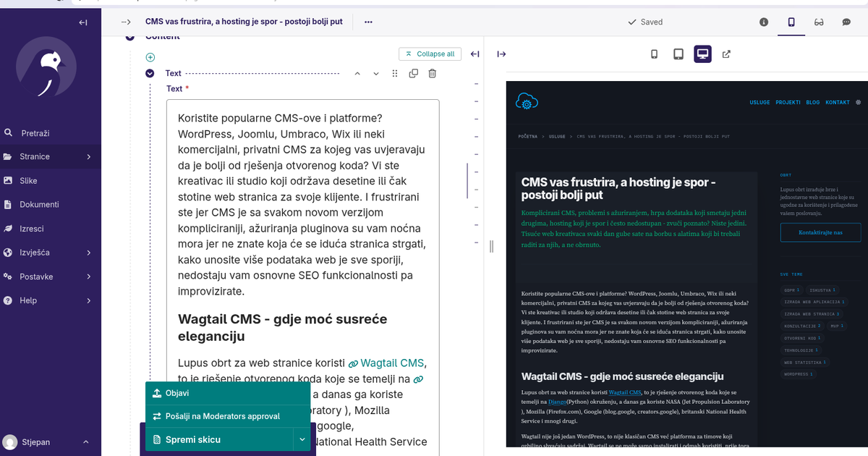Click Objavi to publish the page

tap(228, 393)
